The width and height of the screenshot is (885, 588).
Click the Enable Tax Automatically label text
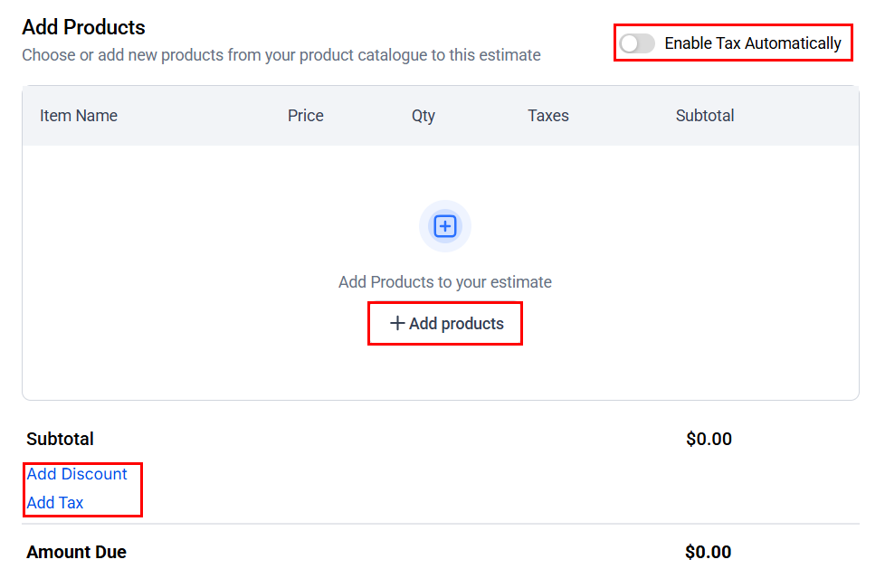point(752,43)
